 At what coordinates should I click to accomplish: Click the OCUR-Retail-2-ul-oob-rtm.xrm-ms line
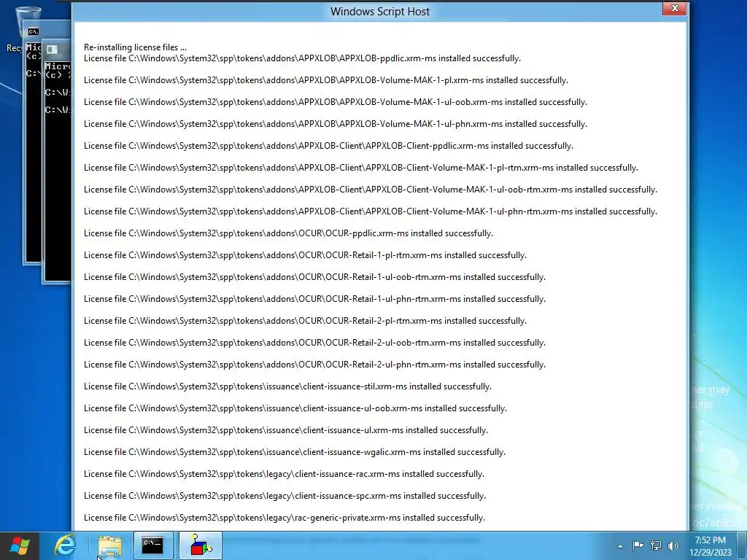(x=314, y=343)
